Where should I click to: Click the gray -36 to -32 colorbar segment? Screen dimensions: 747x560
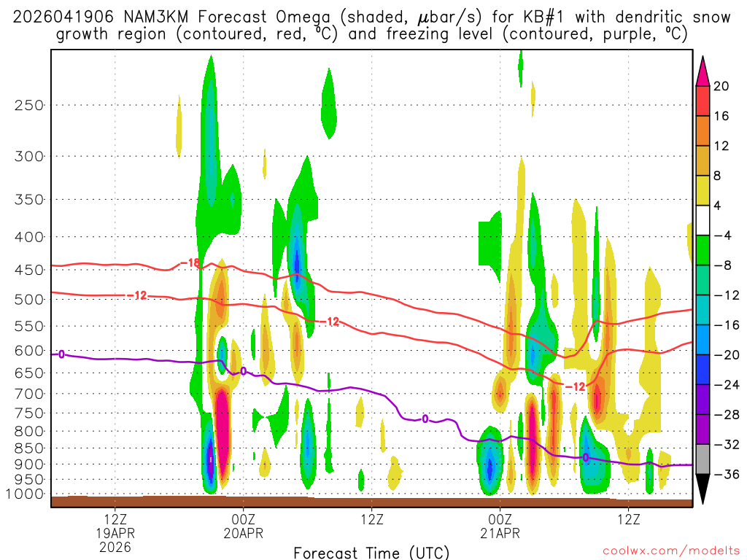(703, 459)
